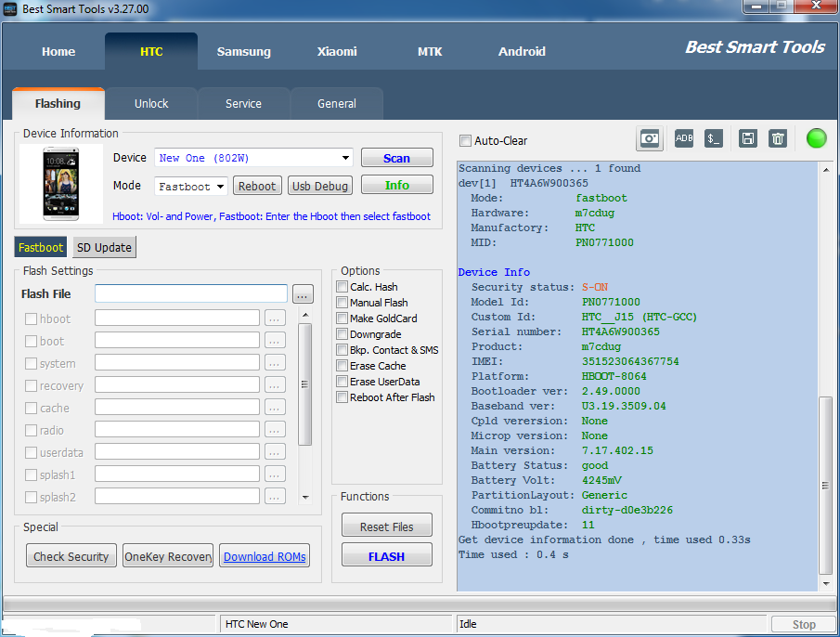Click the HTC phone thumbnail image
This screenshot has width=840, height=637.
(x=60, y=183)
